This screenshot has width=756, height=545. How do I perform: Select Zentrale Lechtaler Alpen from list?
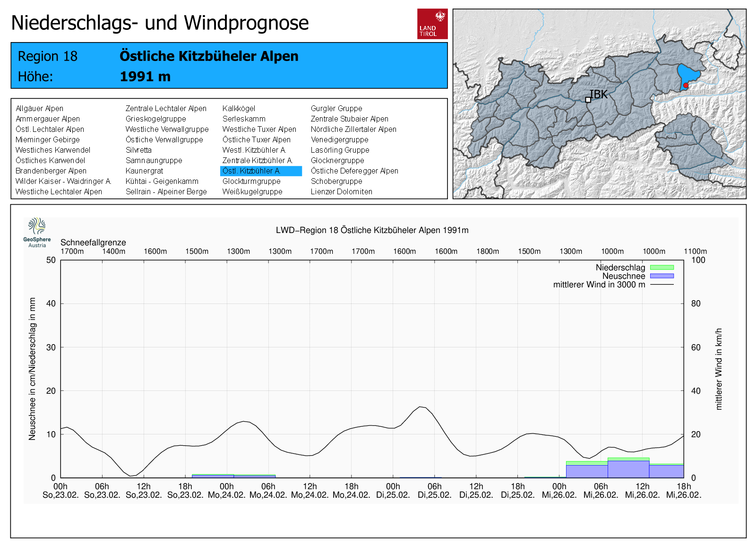point(166,109)
